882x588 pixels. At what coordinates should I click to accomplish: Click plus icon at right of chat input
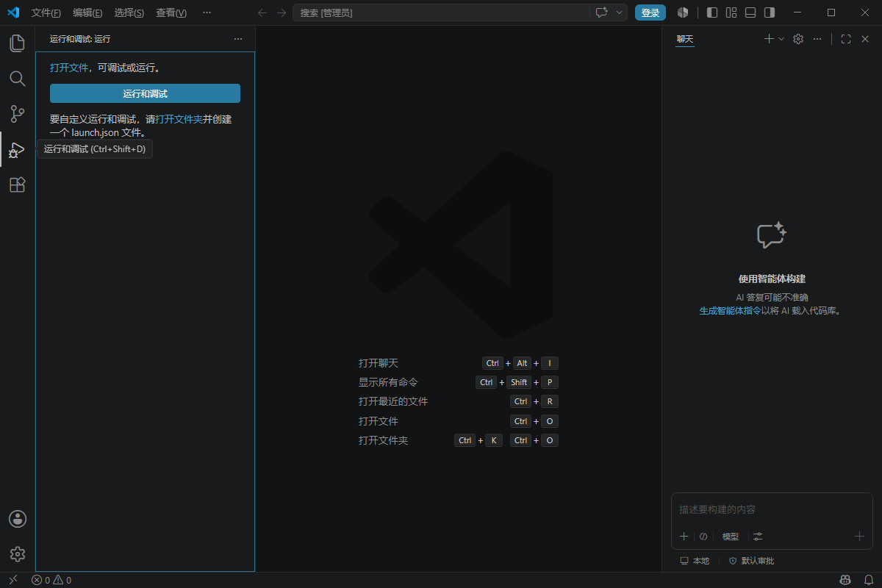pos(859,537)
